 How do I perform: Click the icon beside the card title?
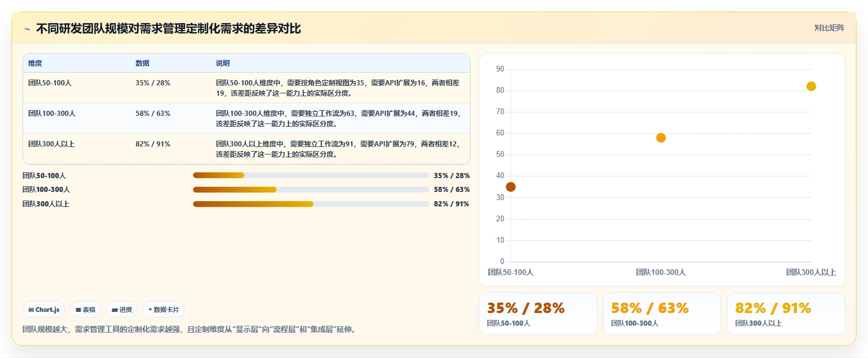click(x=27, y=29)
